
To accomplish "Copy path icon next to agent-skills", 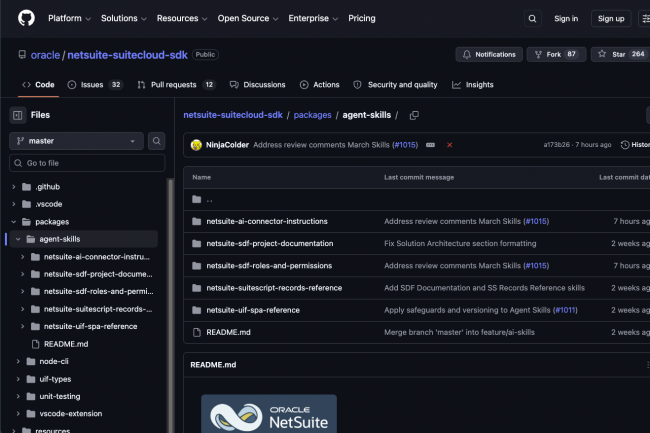I will tap(413, 115).
